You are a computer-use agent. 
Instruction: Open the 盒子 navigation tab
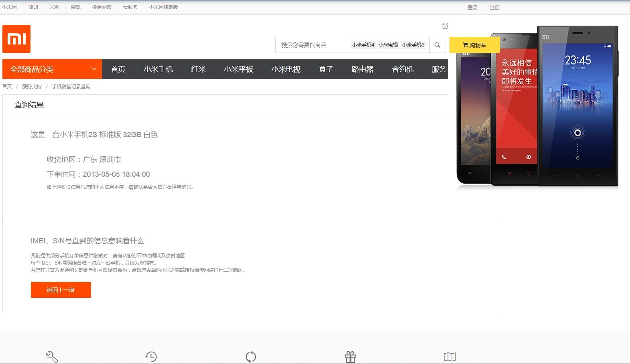click(x=326, y=69)
